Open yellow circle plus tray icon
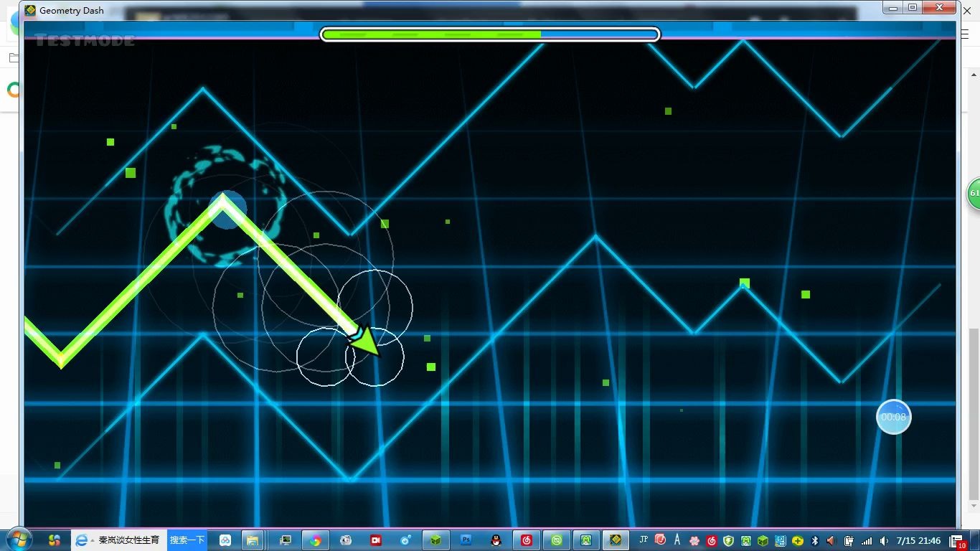 click(797, 541)
